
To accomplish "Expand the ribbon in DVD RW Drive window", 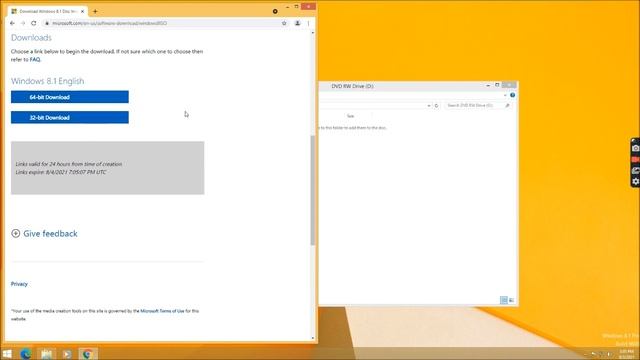I will point(505,95).
